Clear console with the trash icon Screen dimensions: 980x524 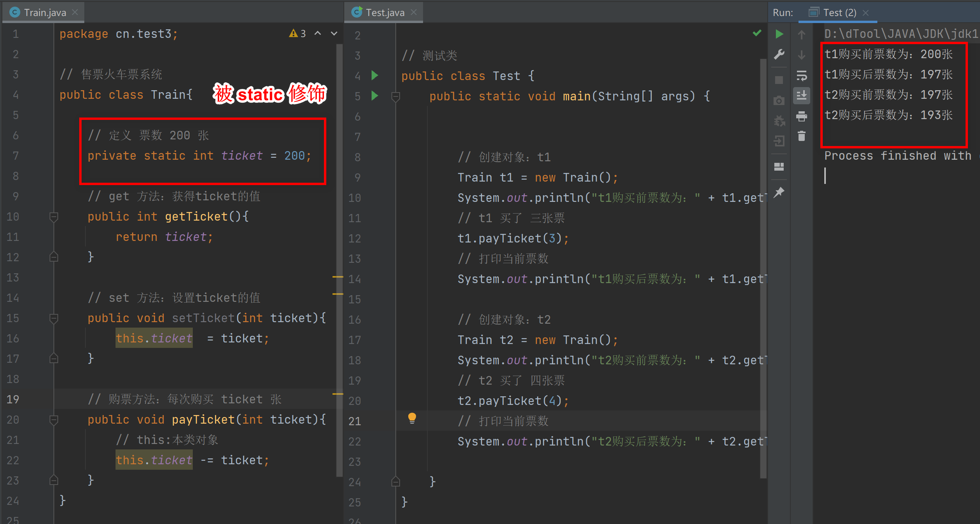[x=801, y=136]
